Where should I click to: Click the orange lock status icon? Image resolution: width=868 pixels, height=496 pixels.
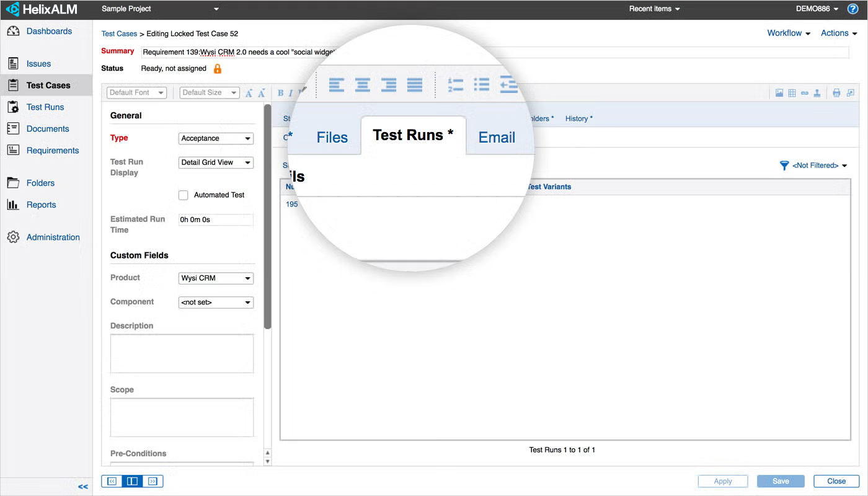tap(218, 69)
